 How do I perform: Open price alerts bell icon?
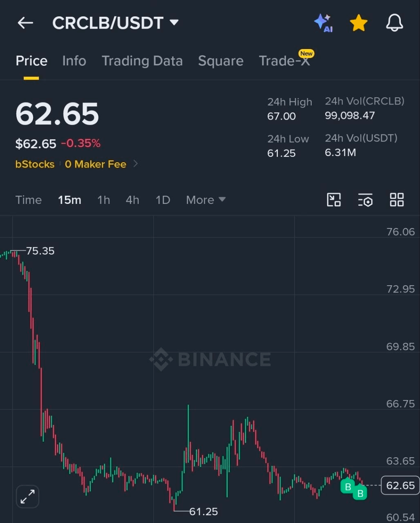click(x=395, y=23)
